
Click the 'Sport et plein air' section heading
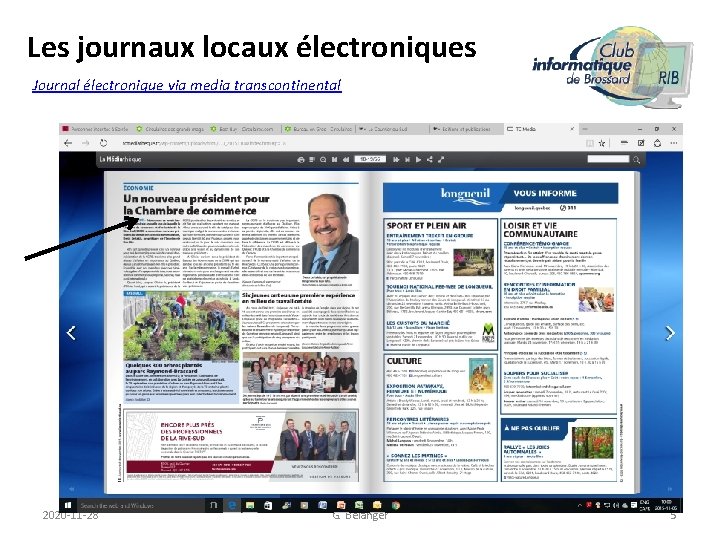point(426,225)
